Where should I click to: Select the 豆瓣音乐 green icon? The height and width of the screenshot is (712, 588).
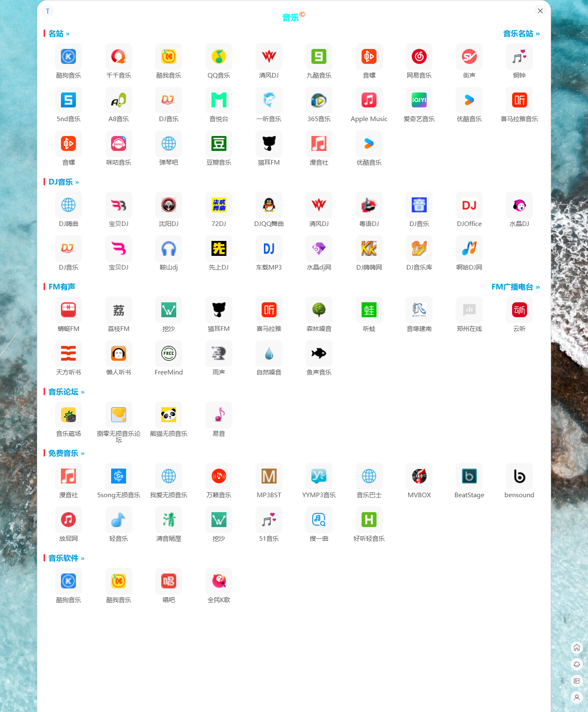pyautogui.click(x=219, y=144)
